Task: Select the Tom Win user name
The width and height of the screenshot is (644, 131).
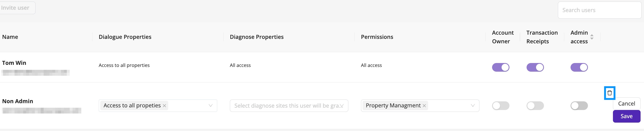Action: pyautogui.click(x=14, y=63)
